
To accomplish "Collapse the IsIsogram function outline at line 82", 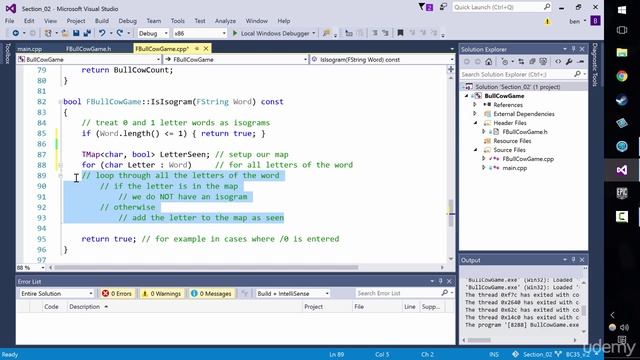I will tap(60, 102).
